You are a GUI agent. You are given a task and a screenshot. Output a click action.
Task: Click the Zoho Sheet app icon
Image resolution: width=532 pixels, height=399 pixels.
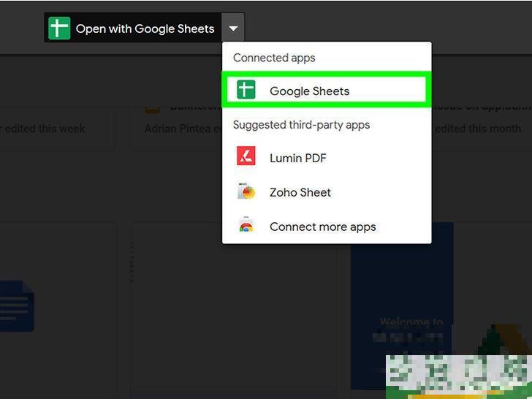[x=246, y=192]
